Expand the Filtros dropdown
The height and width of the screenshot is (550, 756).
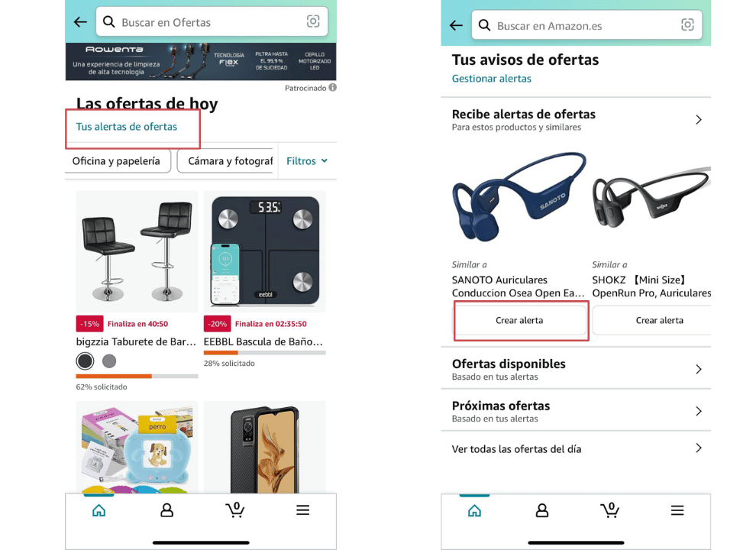pos(307,161)
